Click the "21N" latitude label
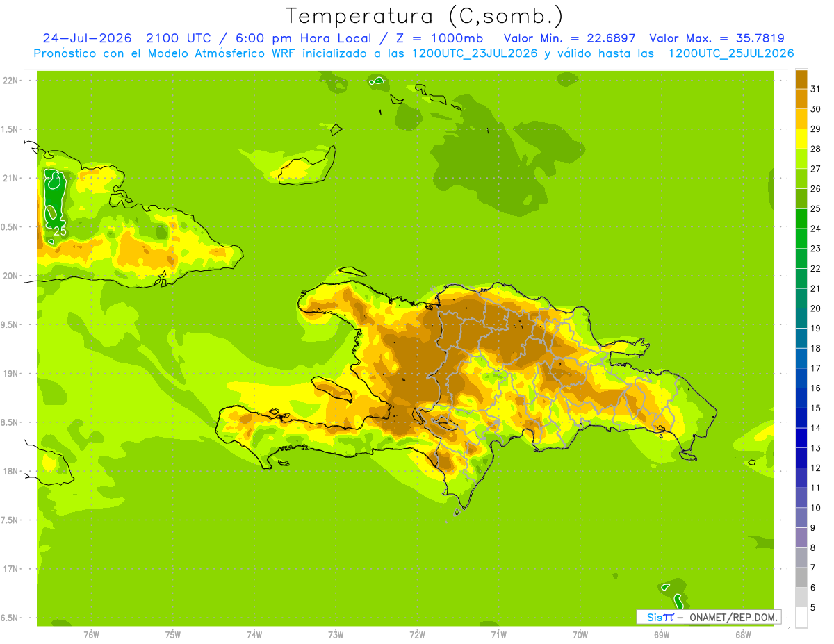Screen dimensions: 834x644 coord(11,178)
